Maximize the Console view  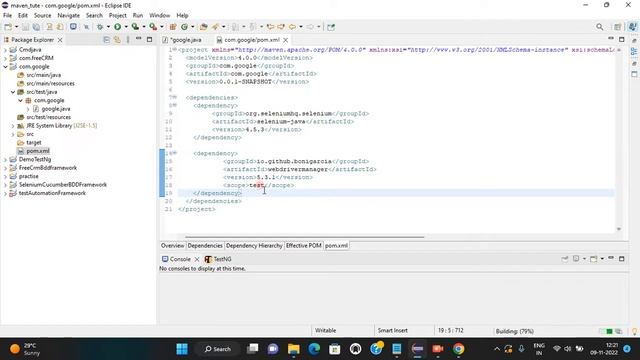click(x=622, y=259)
